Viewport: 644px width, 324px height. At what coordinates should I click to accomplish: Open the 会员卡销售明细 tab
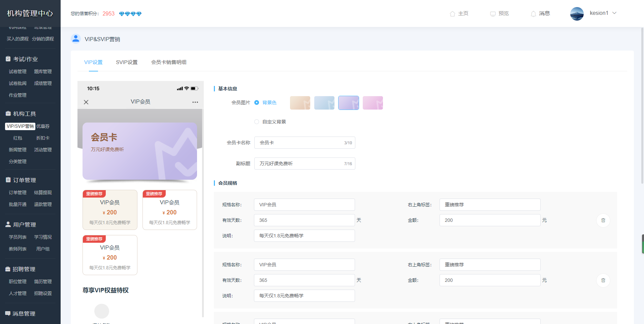click(x=168, y=62)
